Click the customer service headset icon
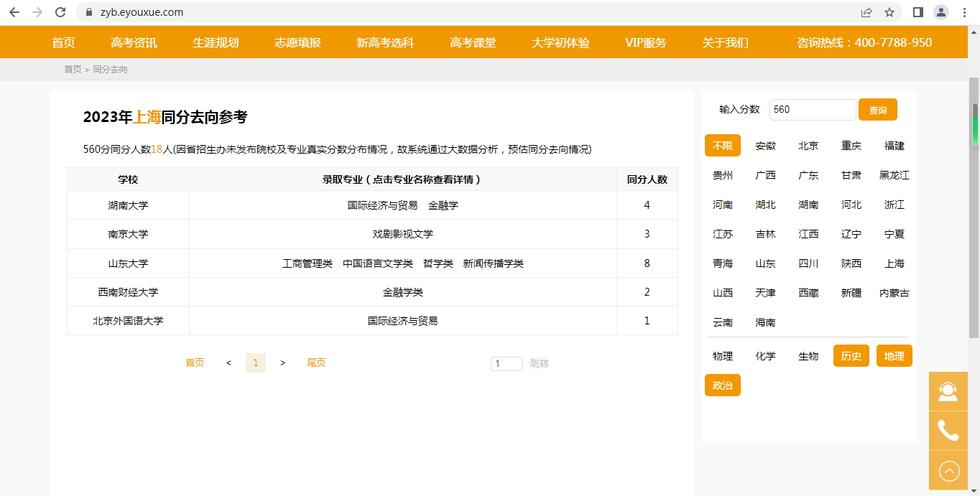Screen dimensions: 980x496 [x=948, y=391]
